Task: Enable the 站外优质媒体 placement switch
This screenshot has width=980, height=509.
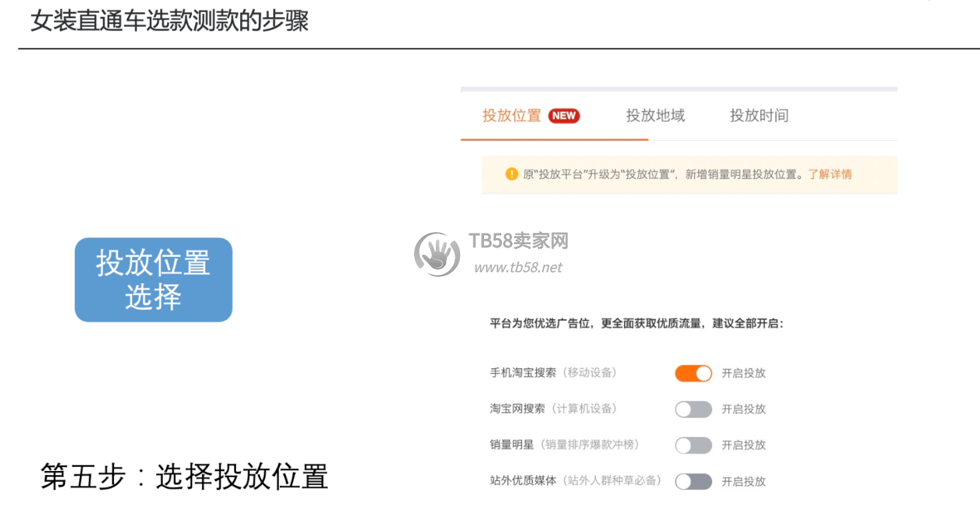Action: point(693,481)
